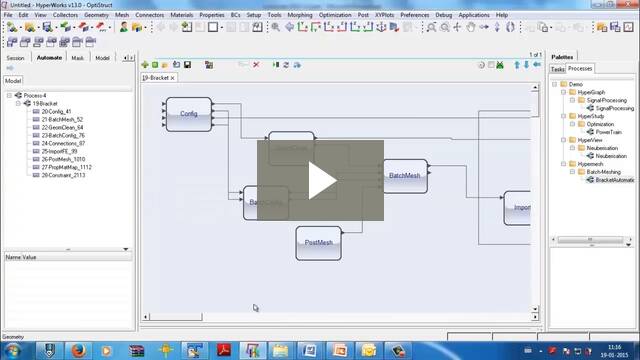
Task: Click the green plus add-process icon
Action: tap(145, 65)
